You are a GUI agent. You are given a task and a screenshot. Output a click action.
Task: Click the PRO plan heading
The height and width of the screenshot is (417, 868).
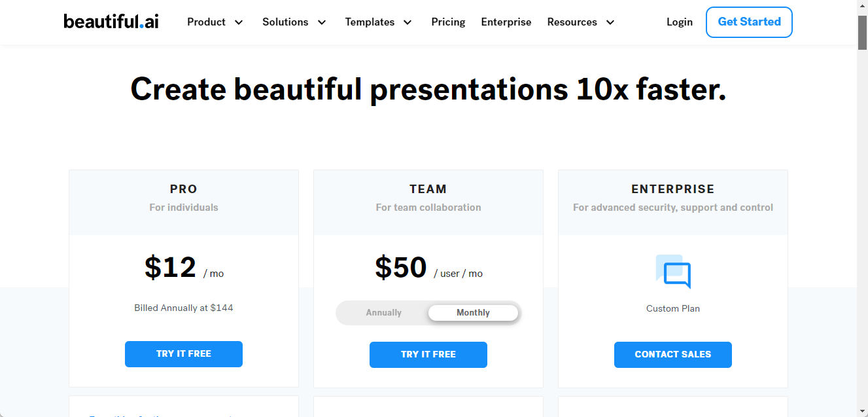point(184,189)
